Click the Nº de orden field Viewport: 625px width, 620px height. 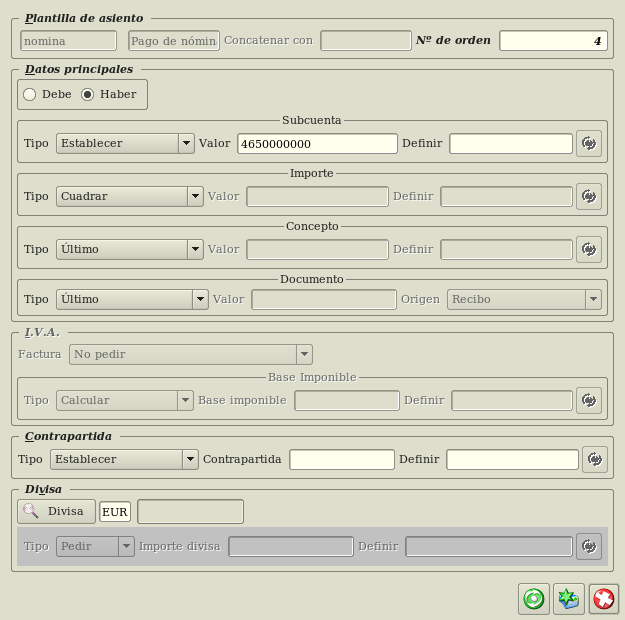553,41
